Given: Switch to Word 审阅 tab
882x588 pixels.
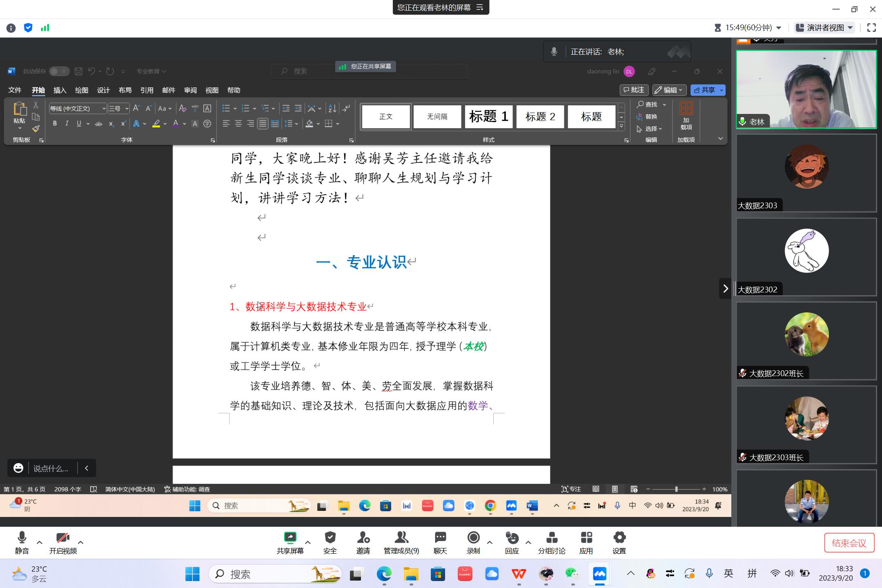Looking at the screenshot, I should click(x=190, y=90).
